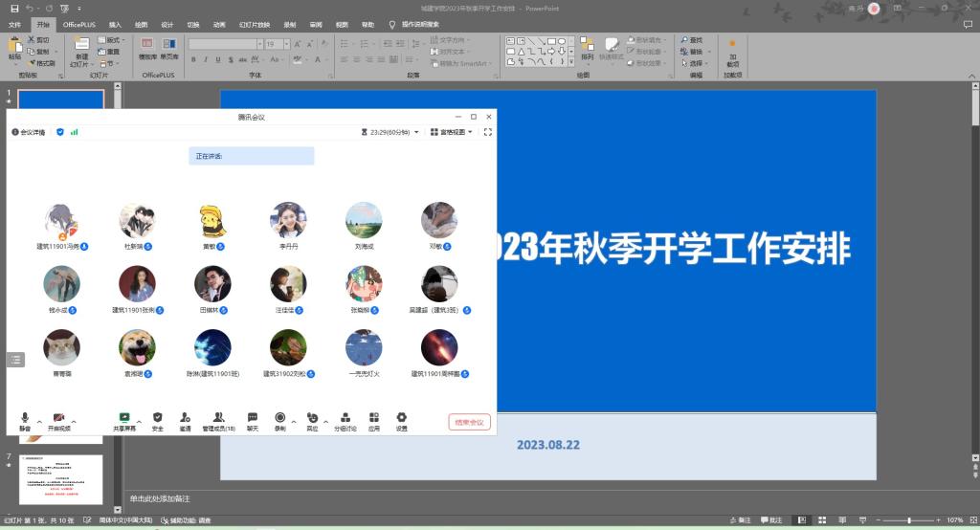Click the 邀请 invite icon
This screenshot has width=980, height=530.
tap(185, 418)
